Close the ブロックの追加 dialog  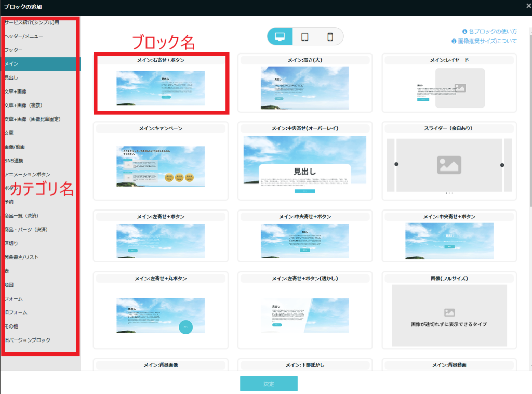[x=528, y=7]
